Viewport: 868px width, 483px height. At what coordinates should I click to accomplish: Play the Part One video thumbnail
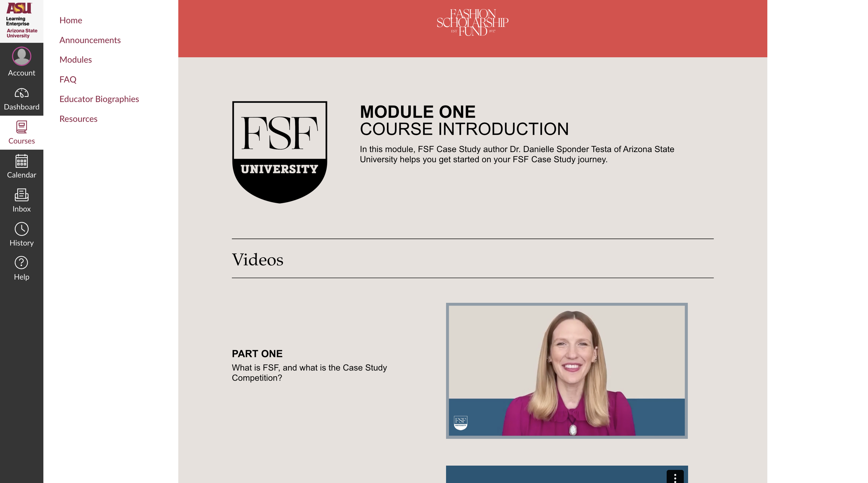pos(567,370)
